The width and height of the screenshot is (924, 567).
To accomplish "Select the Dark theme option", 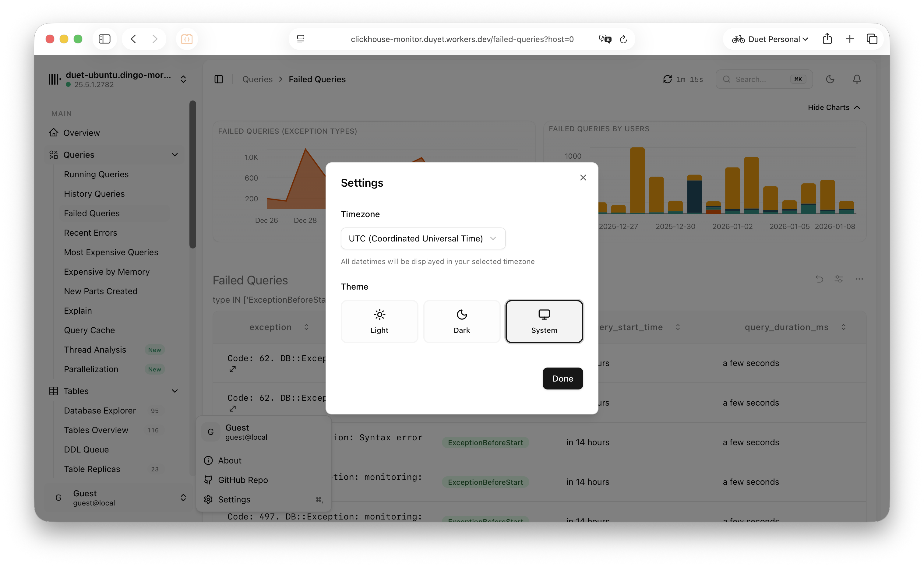I will tap(462, 321).
